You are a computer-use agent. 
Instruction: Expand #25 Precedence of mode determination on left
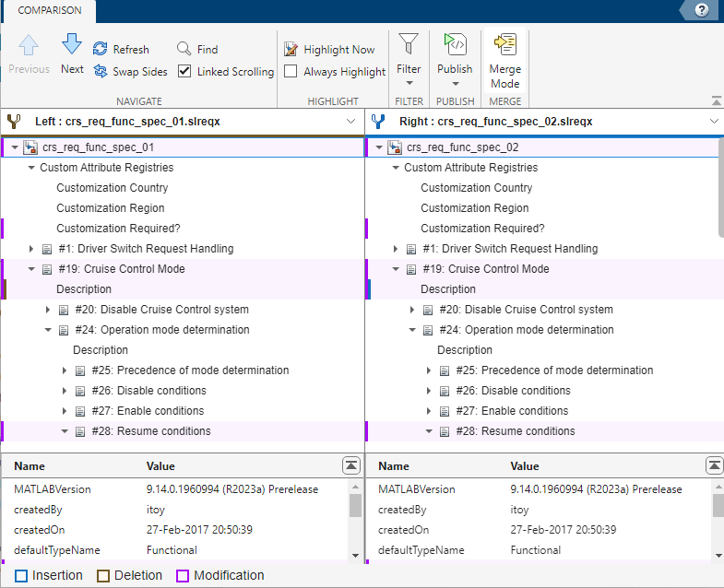tap(65, 370)
